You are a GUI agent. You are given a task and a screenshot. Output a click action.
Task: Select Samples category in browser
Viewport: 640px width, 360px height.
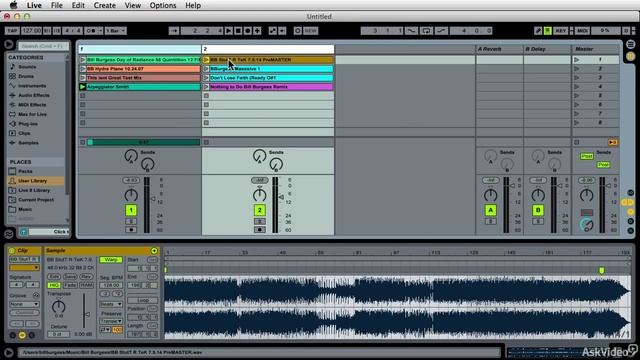pos(28,143)
